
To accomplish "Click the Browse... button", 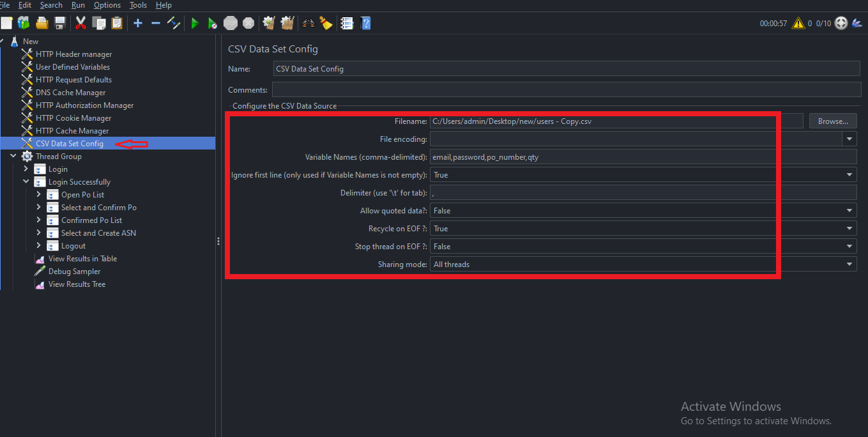I will click(x=833, y=121).
